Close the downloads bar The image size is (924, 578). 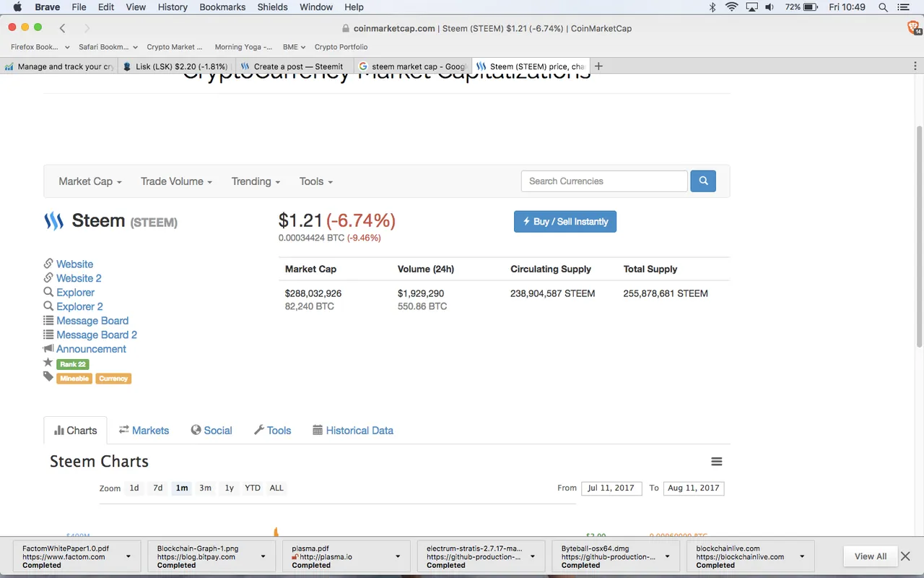tap(906, 556)
